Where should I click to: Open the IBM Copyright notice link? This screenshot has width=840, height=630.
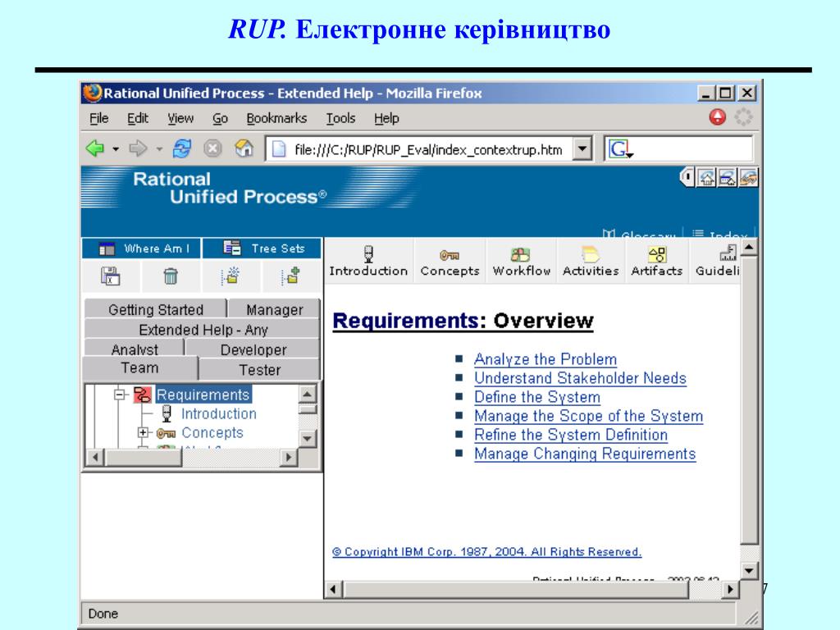[487, 552]
